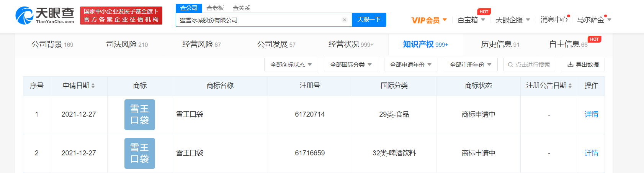
Task: Click the 2021-12-27 date in row 1
Action: point(78,114)
